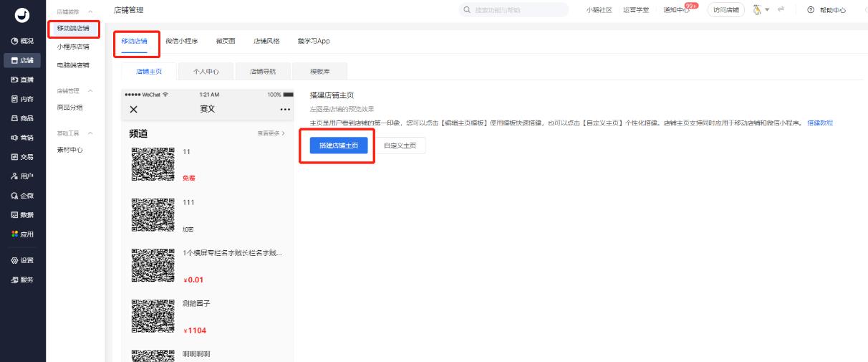Click the magnifier icon in search bar
The height and width of the screenshot is (362, 868).
pyautogui.click(x=467, y=10)
